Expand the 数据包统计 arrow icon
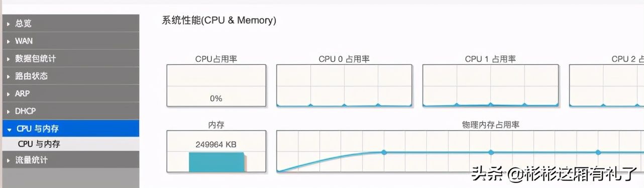This screenshot has height=188, width=644. click(x=9, y=59)
